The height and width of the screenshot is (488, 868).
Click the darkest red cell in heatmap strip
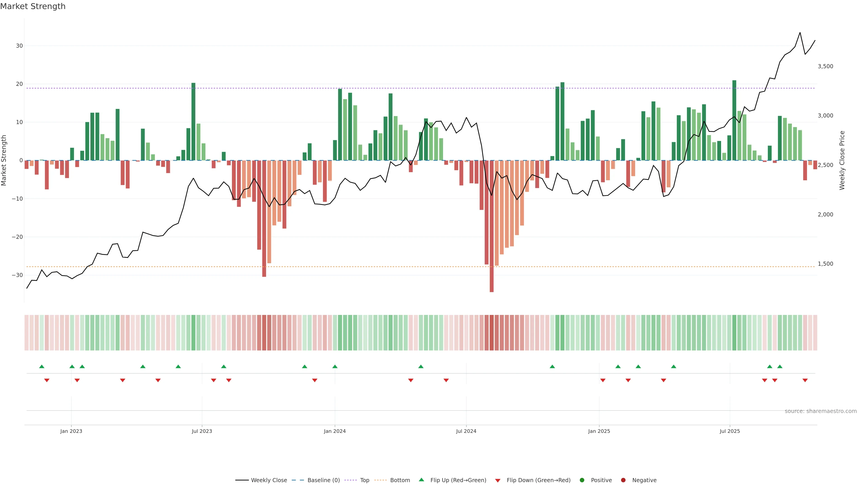point(492,333)
